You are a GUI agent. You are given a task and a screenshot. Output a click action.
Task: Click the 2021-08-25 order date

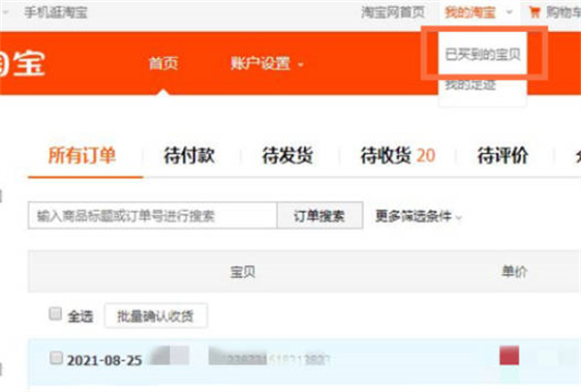105,360
